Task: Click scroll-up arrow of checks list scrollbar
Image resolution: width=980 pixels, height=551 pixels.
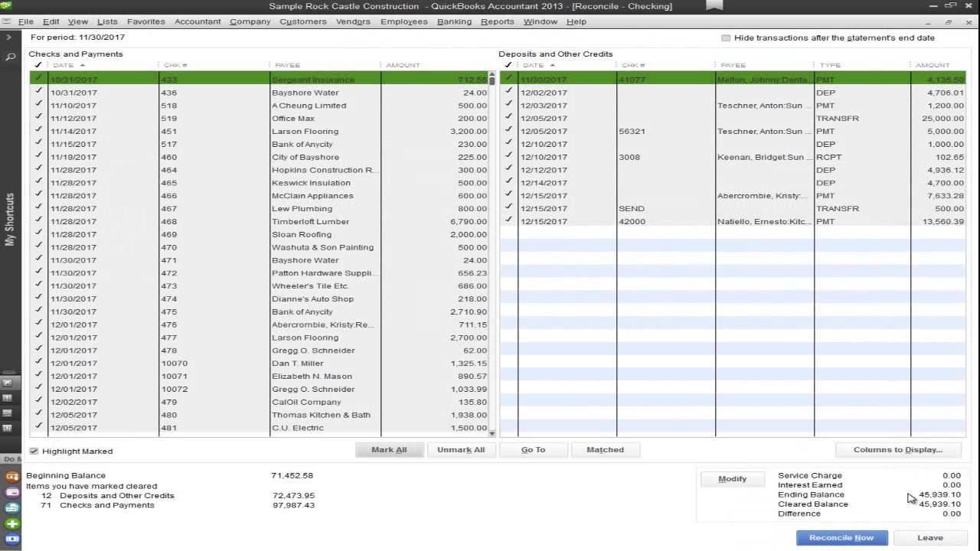Action: coord(492,76)
